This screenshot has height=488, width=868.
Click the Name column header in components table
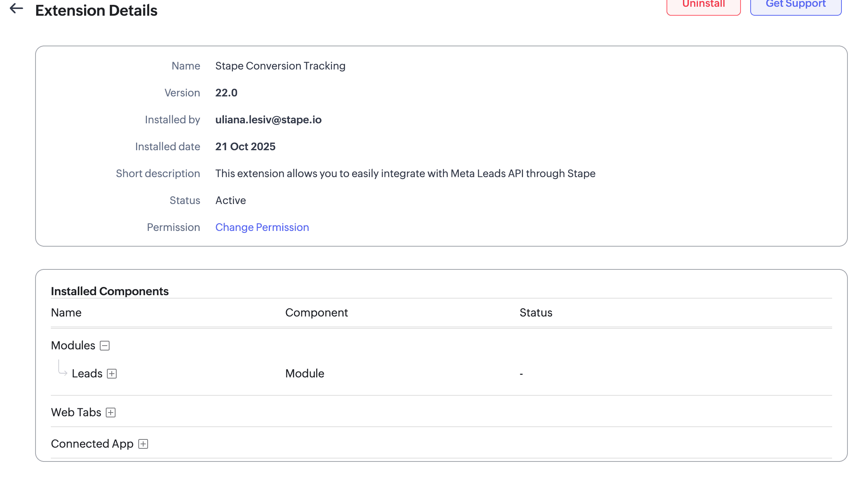66,313
